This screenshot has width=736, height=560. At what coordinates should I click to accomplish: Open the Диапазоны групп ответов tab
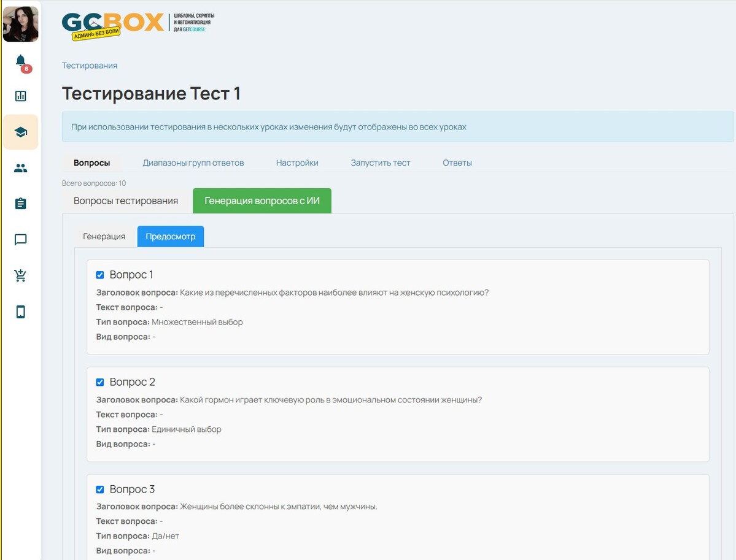coord(193,163)
